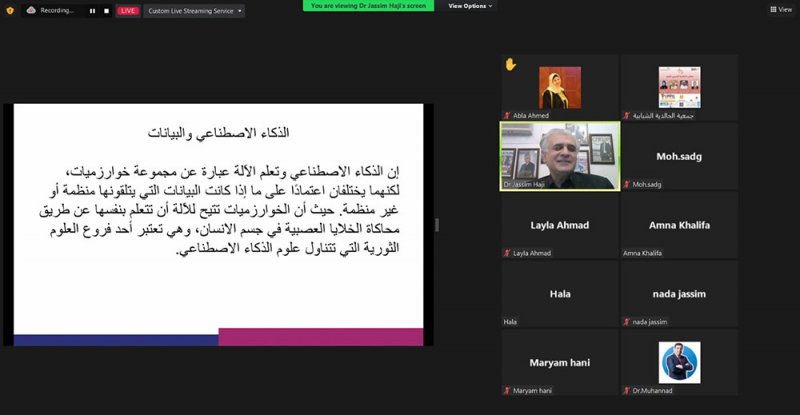This screenshot has height=415, width=800.
Task: Click the encryption shield icon
Action: tap(10, 10)
